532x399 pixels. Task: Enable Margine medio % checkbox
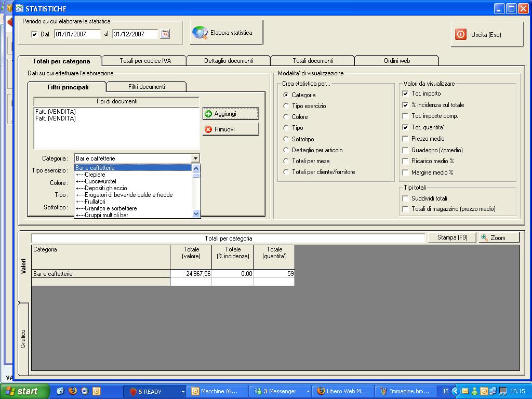[x=405, y=172]
